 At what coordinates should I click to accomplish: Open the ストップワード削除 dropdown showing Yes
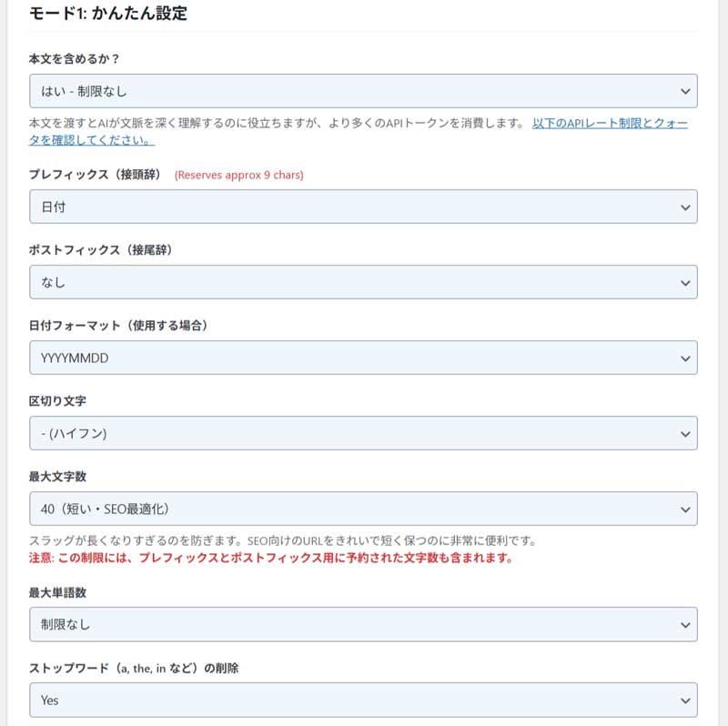click(x=363, y=700)
